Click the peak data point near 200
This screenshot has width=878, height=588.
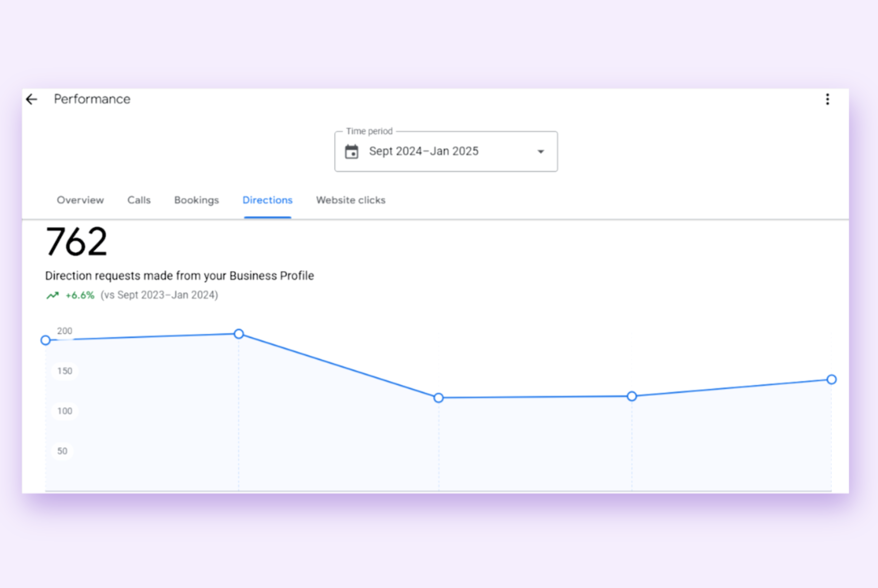tap(239, 334)
